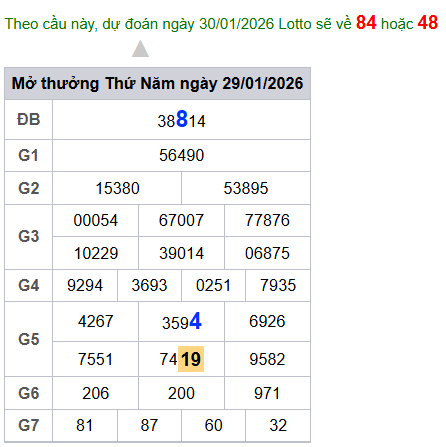Click G4 result 7935
This screenshot has width=446, height=447.
(278, 285)
